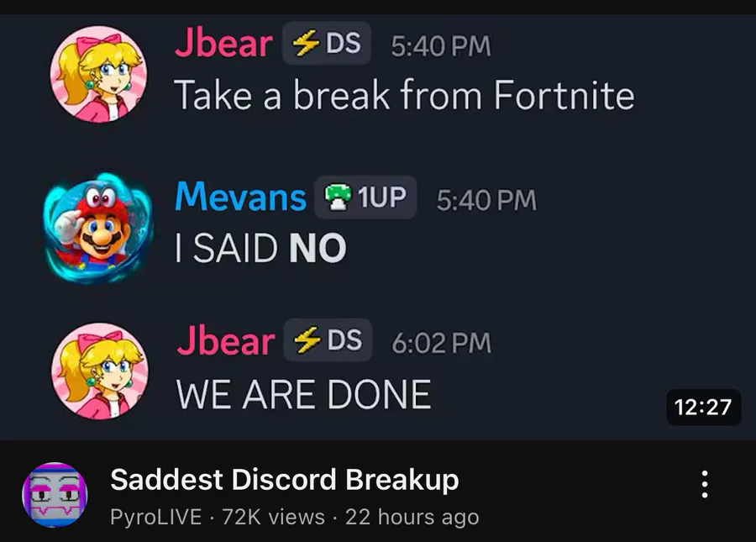Click the 6:02 PM timestamp
Image resolution: width=756 pixels, height=542 pixels.
pyautogui.click(x=441, y=343)
